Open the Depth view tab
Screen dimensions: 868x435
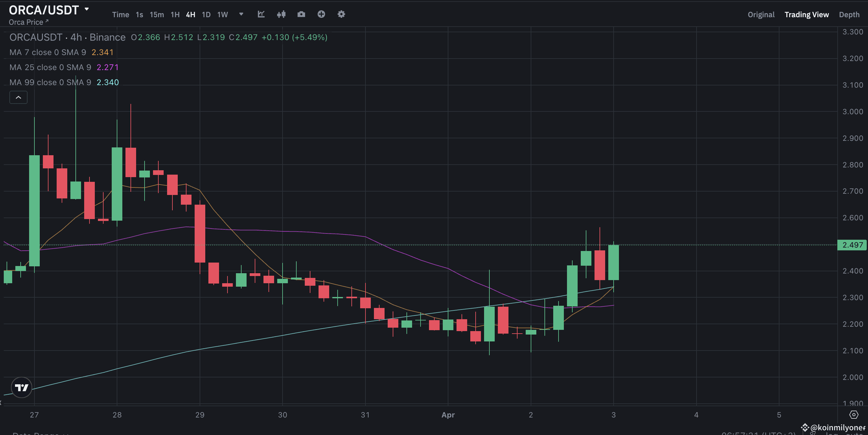850,14
